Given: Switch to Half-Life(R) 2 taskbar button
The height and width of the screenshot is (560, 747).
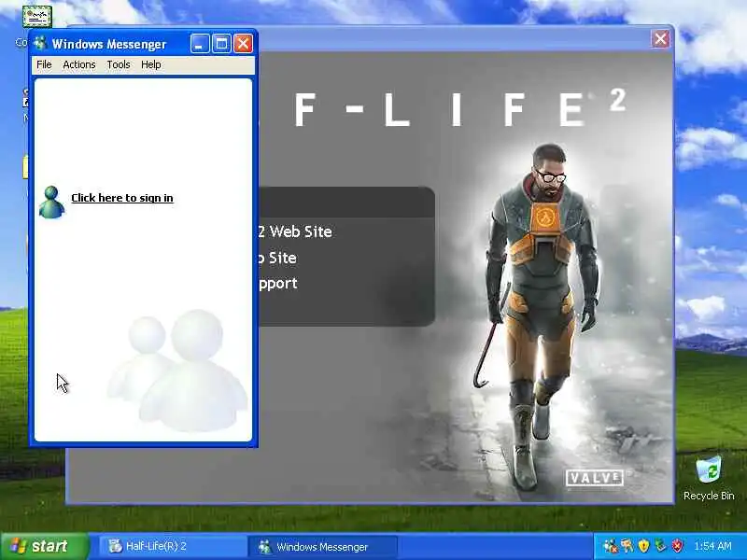Looking at the screenshot, I should point(172,546).
